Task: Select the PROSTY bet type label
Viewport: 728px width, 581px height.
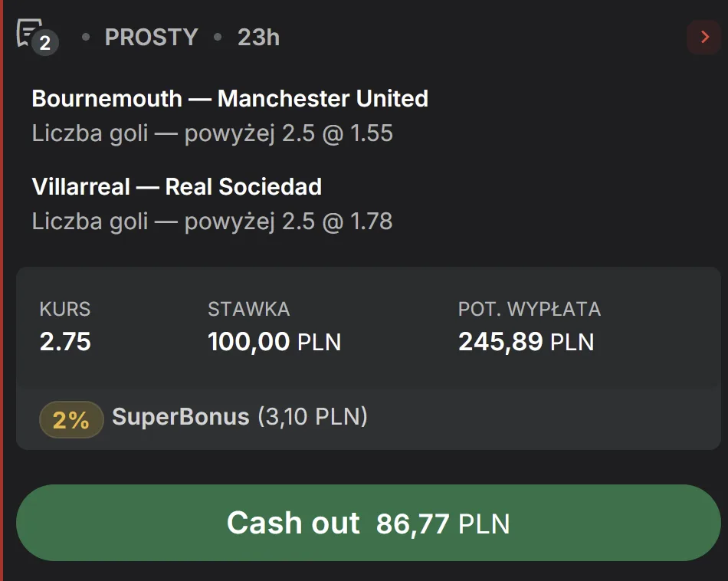Action: 151,37
